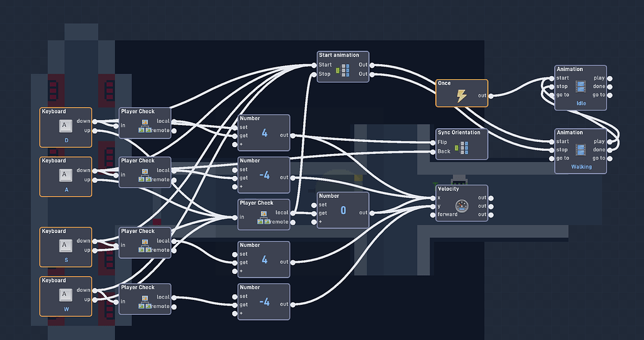Viewport: 644px width, 340px height.
Task: Click 'play' output port on Walking animation node
Action: click(x=610, y=141)
